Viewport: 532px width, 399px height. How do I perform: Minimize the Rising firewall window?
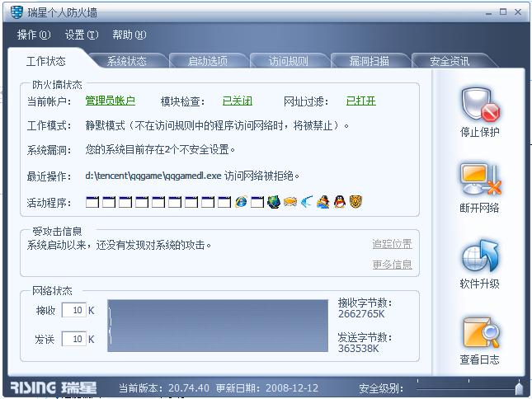pyautogui.click(x=488, y=13)
